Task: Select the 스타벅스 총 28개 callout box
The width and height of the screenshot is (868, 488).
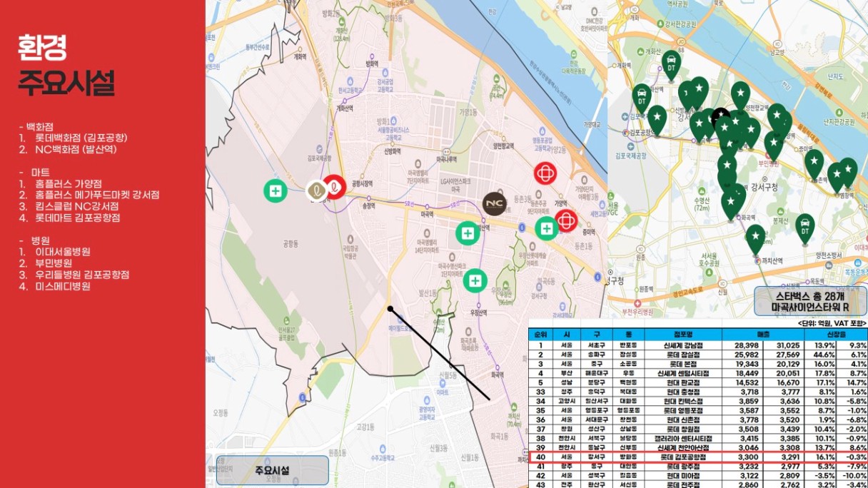Action: (809, 301)
